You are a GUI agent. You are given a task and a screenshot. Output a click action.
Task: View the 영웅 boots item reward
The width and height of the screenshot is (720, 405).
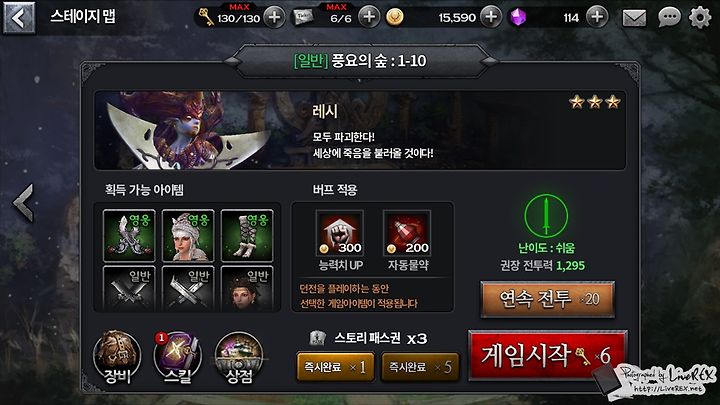coord(247,236)
